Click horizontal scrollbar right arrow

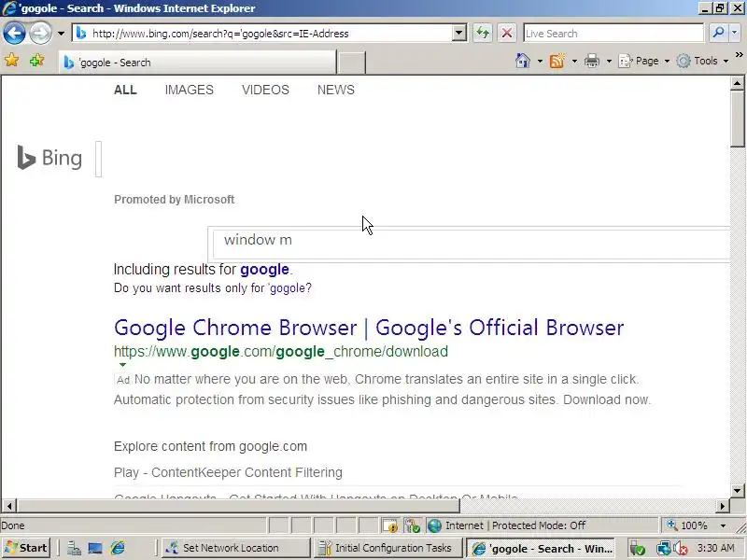(723, 506)
